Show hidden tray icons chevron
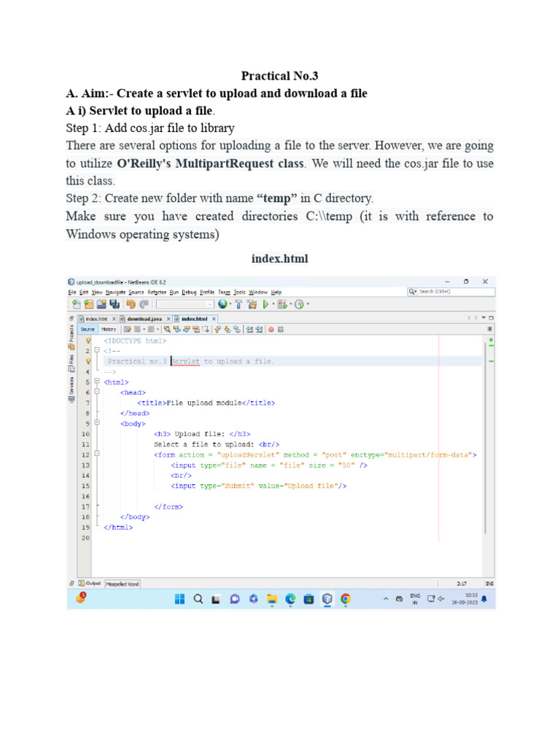560x747 pixels. pyautogui.click(x=386, y=599)
